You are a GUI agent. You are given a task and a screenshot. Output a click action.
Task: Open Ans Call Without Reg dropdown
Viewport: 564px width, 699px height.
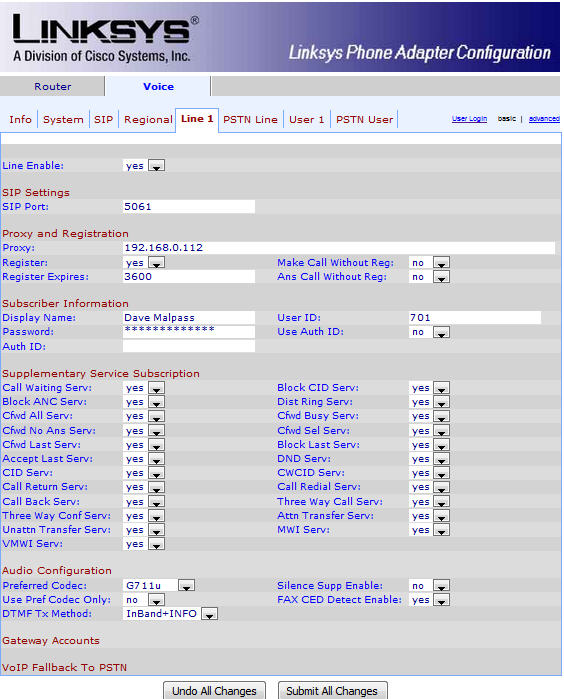click(429, 277)
